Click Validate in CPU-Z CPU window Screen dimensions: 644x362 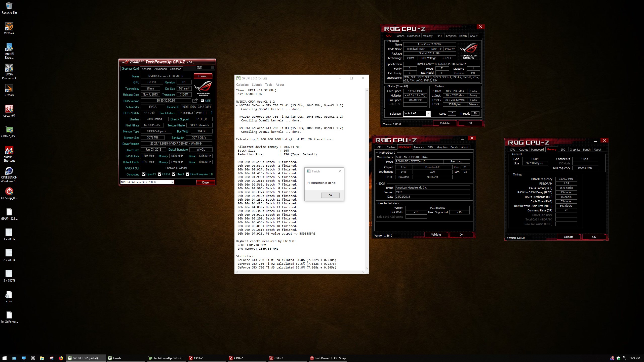[445, 123]
